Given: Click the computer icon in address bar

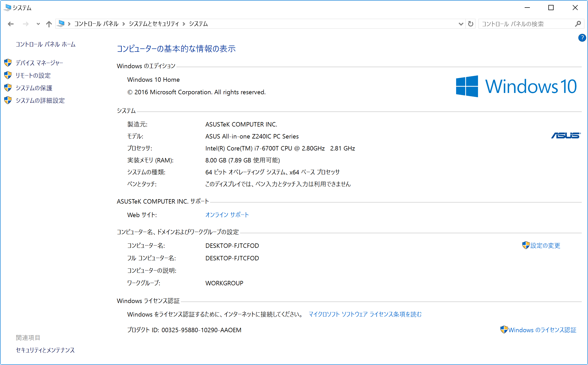Looking at the screenshot, I should (x=61, y=24).
